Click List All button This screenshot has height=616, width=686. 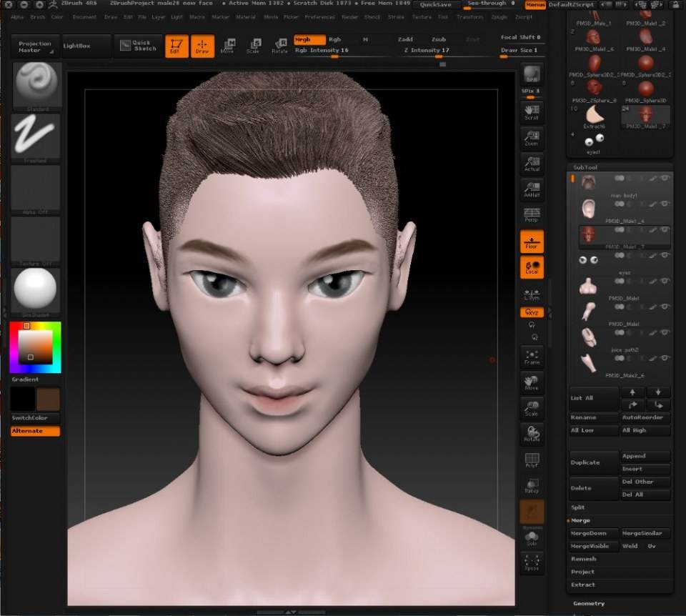point(594,398)
